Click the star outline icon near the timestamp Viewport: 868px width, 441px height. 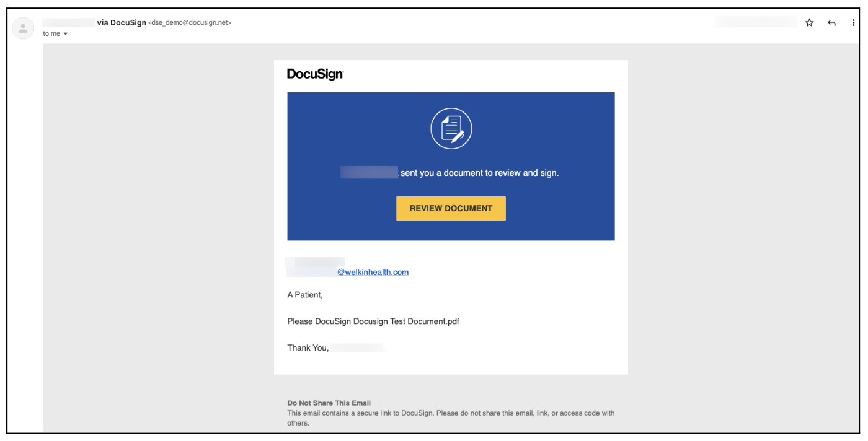809,22
